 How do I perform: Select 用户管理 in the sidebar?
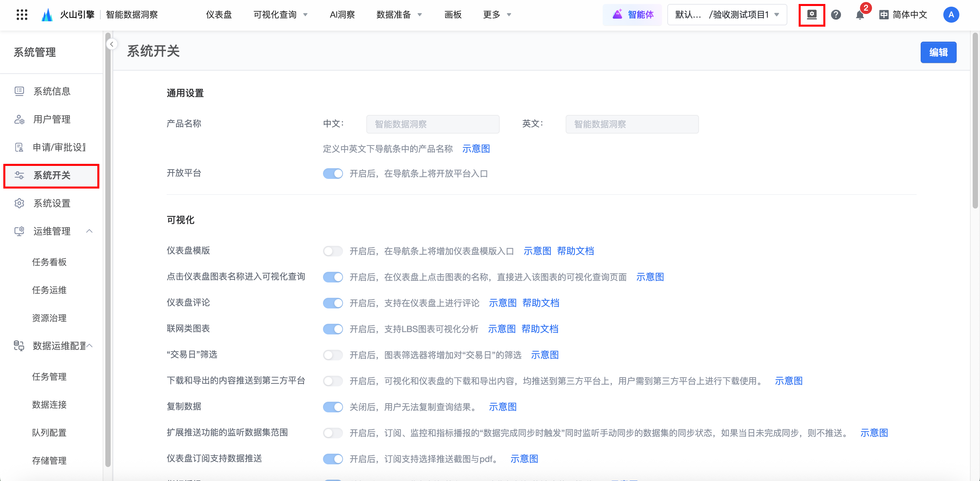coord(52,119)
